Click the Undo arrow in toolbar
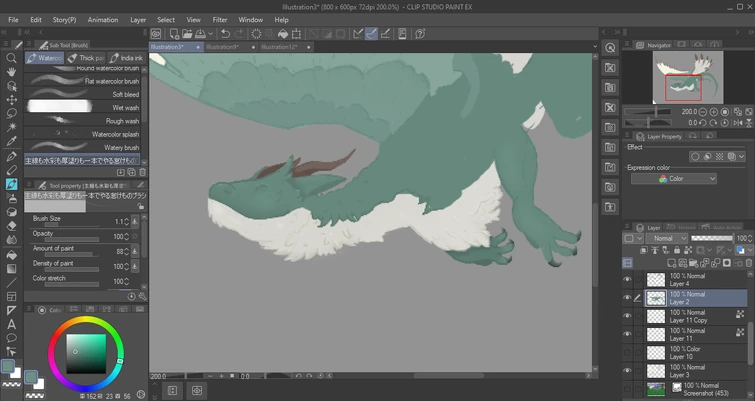The height and width of the screenshot is (401, 755). 225,33
